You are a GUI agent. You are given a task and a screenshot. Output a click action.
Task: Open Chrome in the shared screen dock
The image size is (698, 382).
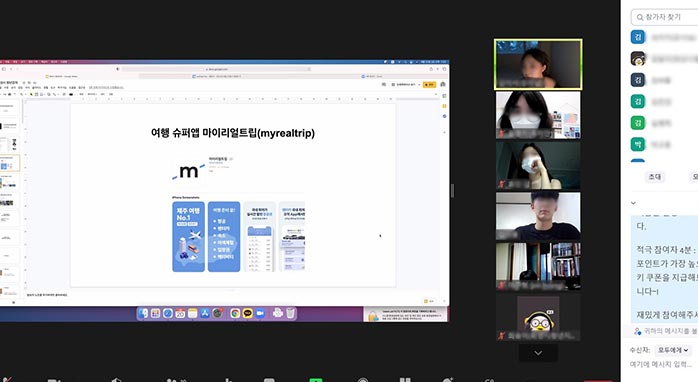pyautogui.click(x=235, y=313)
